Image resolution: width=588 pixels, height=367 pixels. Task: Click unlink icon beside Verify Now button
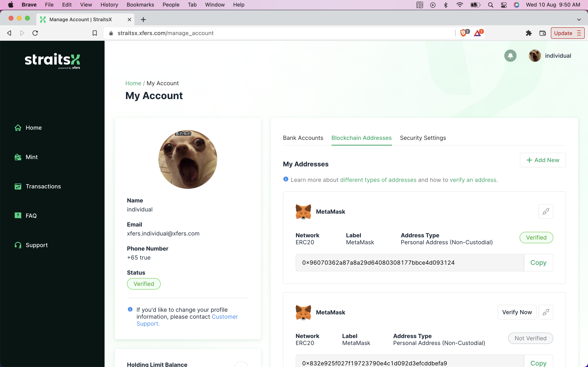546,312
